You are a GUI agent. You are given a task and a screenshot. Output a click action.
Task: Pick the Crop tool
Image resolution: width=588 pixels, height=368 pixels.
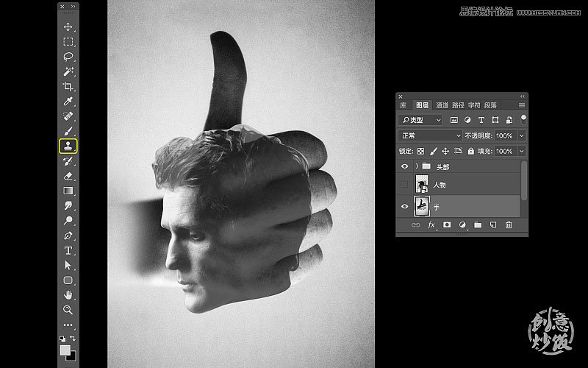[x=68, y=86]
